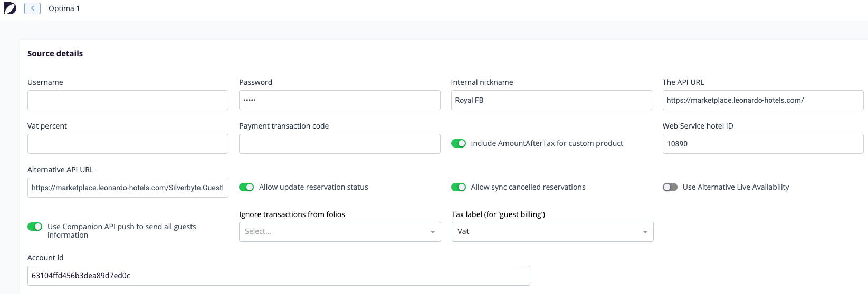Image resolution: width=868 pixels, height=294 pixels.
Task: Click the Tax label (for 'guest billing') label
Action: (498, 214)
